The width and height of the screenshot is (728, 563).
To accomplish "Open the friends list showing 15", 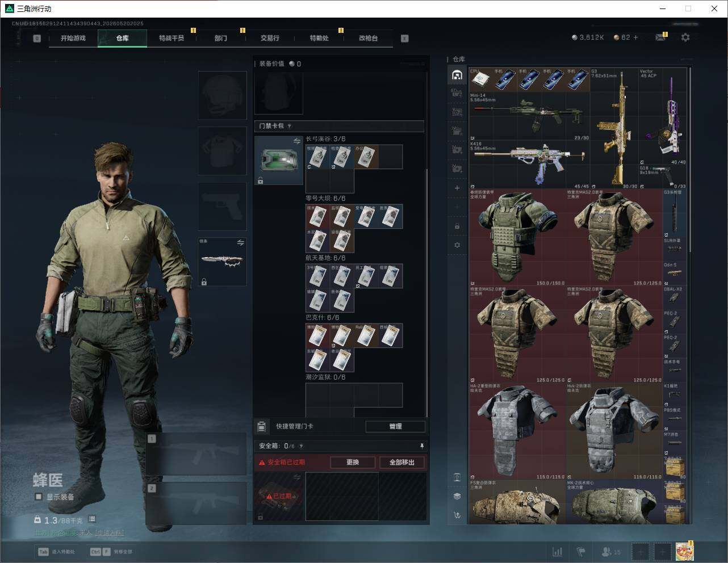I will (x=611, y=552).
